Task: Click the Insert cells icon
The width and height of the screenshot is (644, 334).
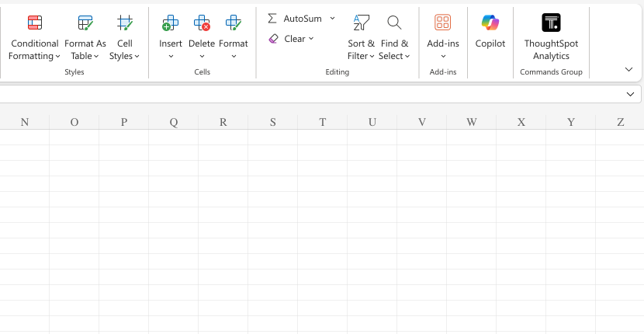Action: click(x=171, y=23)
